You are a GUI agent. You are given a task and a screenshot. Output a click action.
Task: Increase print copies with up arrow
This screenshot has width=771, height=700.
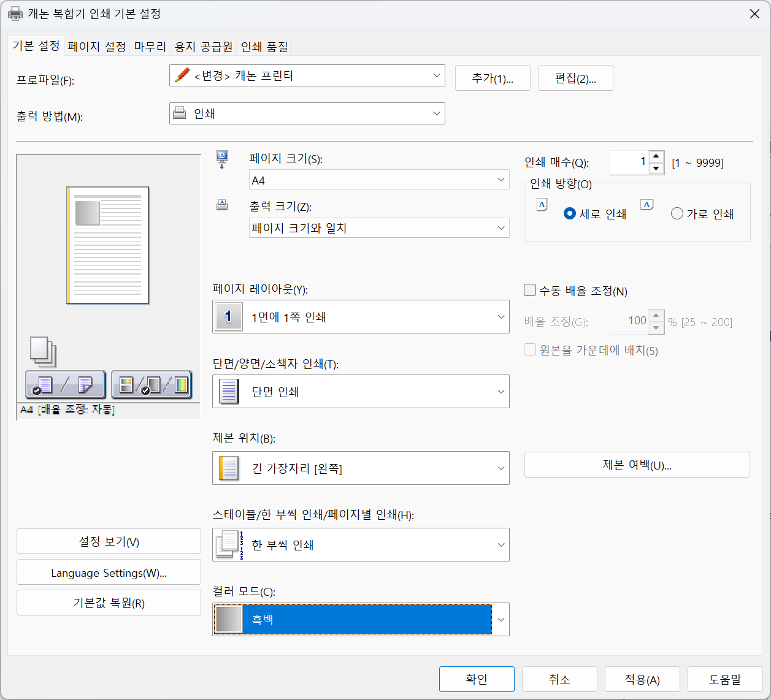pos(656,157)
